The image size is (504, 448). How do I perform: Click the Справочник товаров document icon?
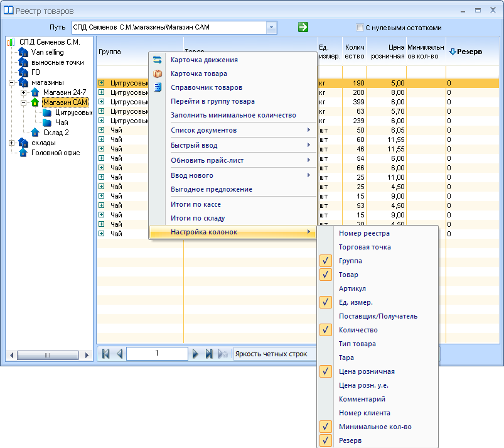[x=157, y=87]
